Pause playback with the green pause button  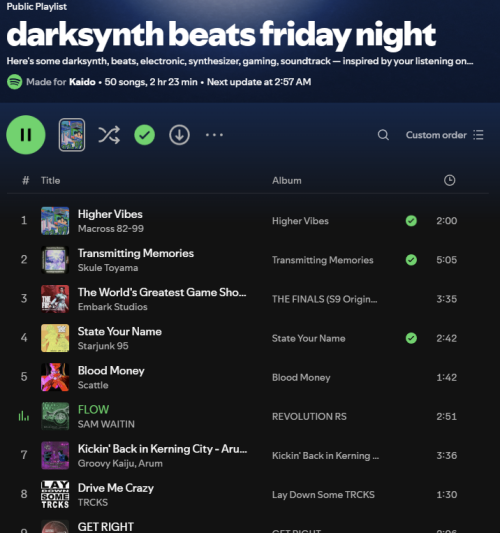pos(26,135)
